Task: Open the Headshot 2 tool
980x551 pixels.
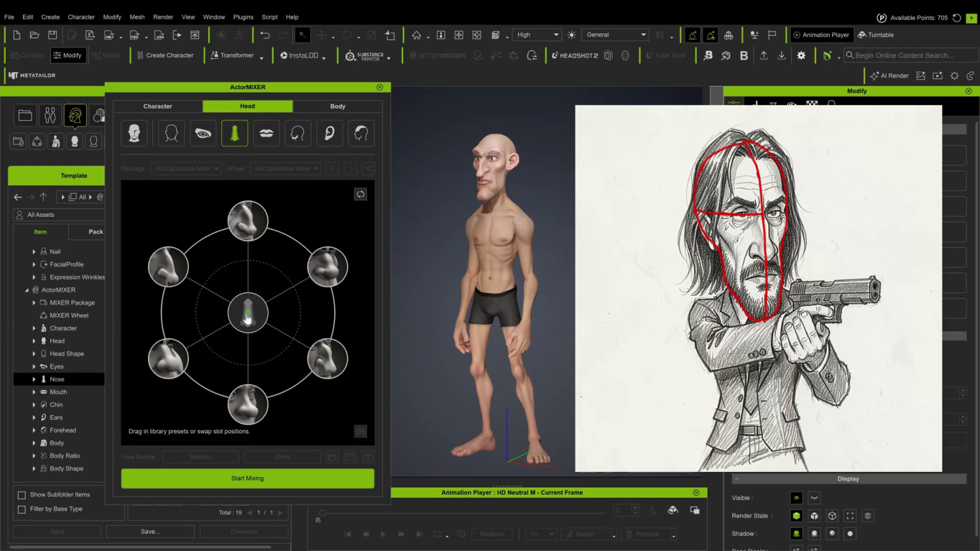Action: point(575,55)
